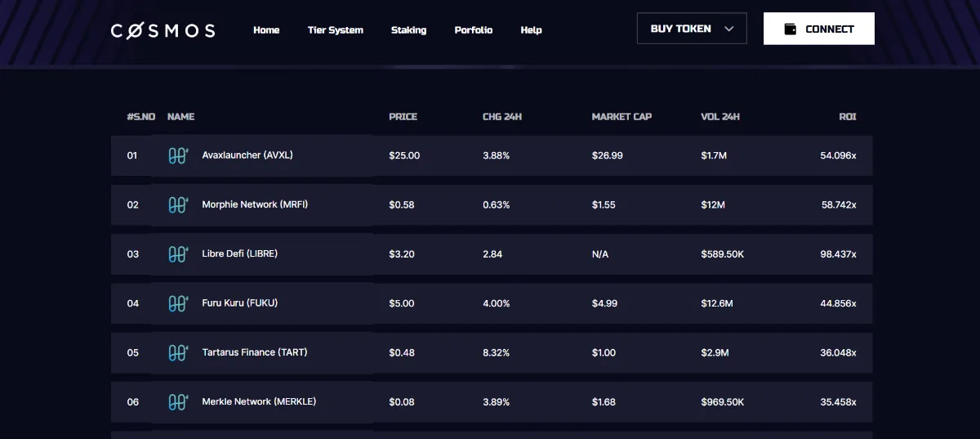Go to the Home page
Screen dimensions: 980x439
pyautogui.click(x=266, y=30)
